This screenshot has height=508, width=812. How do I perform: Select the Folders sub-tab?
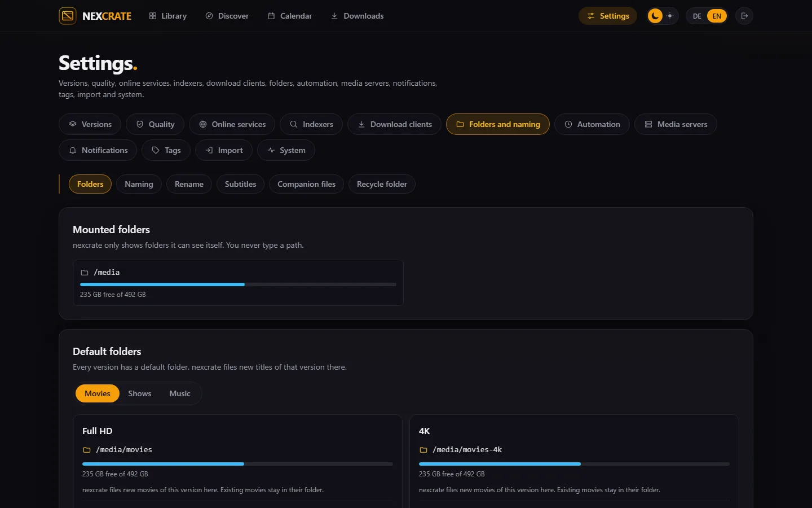tap(90, 184)
